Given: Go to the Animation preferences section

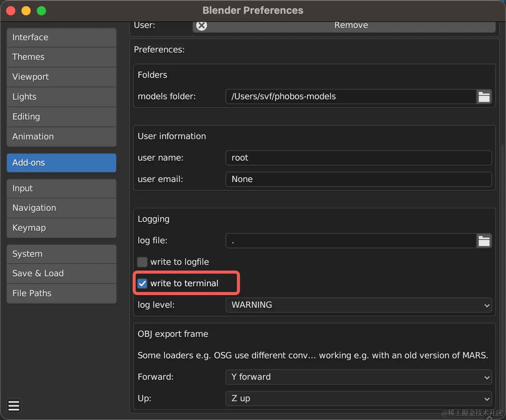Looking at the screenshot, I should 61,137.
